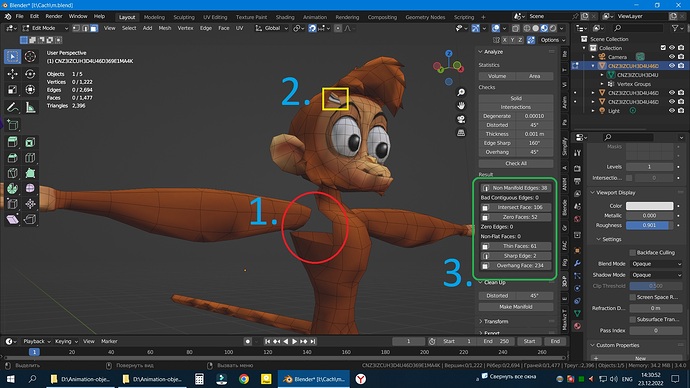Click the Check All button

tap(516, 163)
